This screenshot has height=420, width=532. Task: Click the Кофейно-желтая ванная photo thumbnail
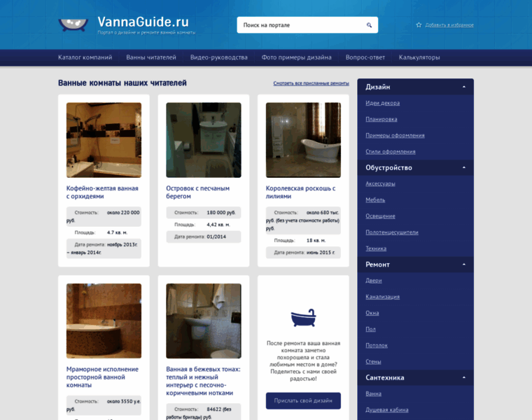click(104, 140)
